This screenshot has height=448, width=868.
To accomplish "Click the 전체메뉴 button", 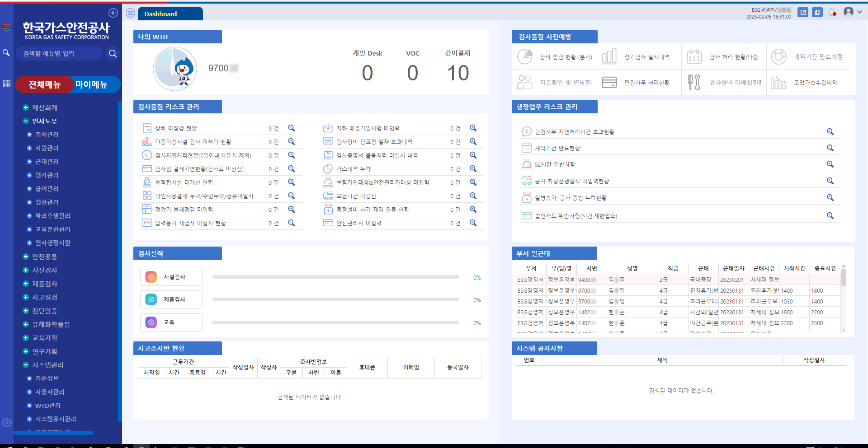I will (x=44, y=84).
